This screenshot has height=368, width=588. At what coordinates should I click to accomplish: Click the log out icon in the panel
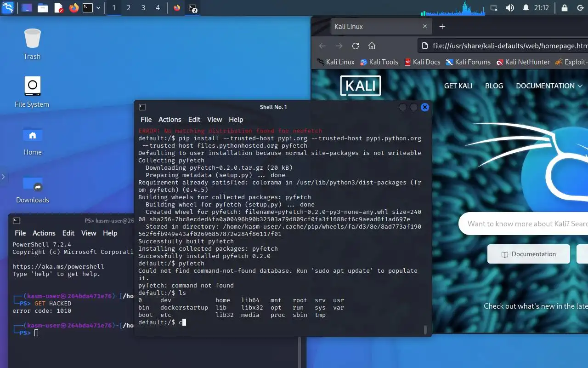tap(580, 8)
